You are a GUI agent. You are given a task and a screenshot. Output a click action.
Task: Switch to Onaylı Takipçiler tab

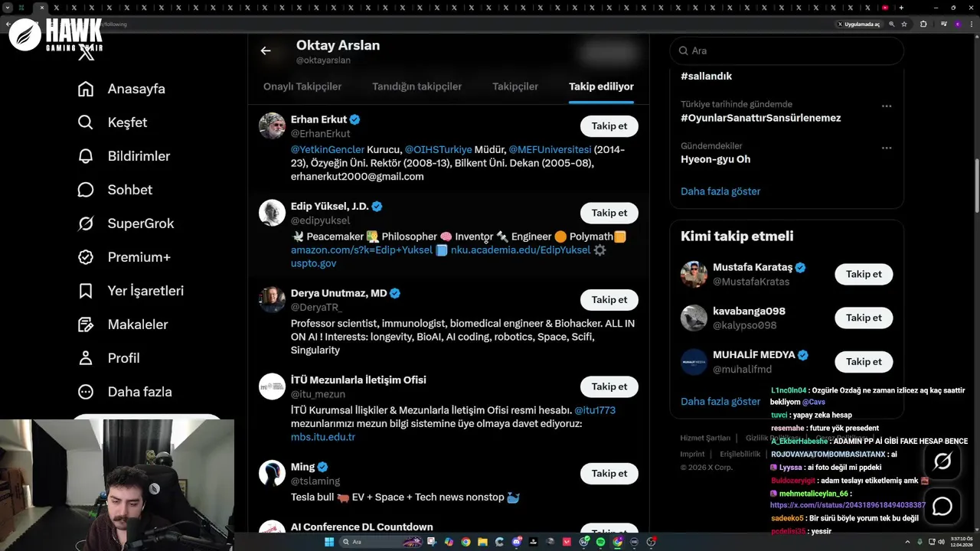coord(302,86)
